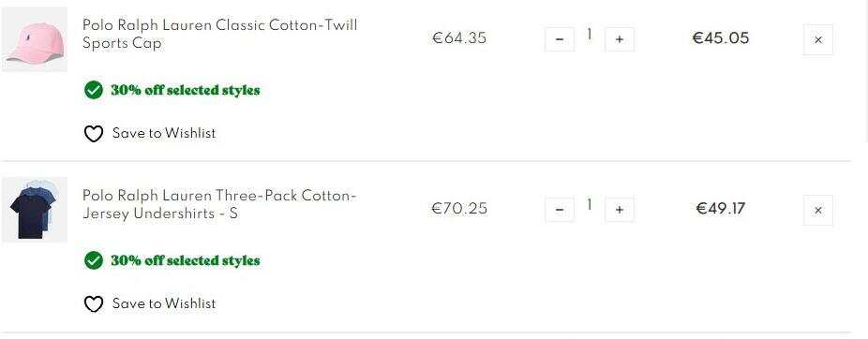Click the 30% off selected styles label under the undershirts
The height and width of the screenshot is (339, 868).
[x=186, y=260]
